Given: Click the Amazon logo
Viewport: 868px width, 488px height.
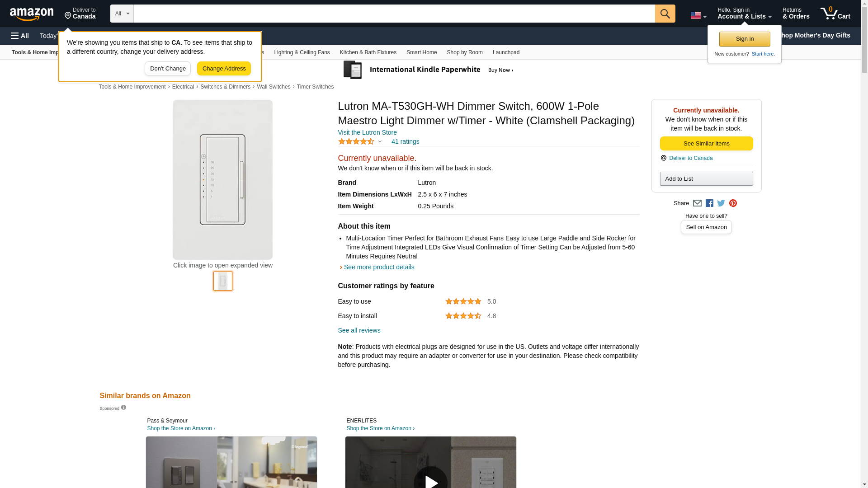Looking at the screenshot, I should pyautogui.click(x=32, y=14).
